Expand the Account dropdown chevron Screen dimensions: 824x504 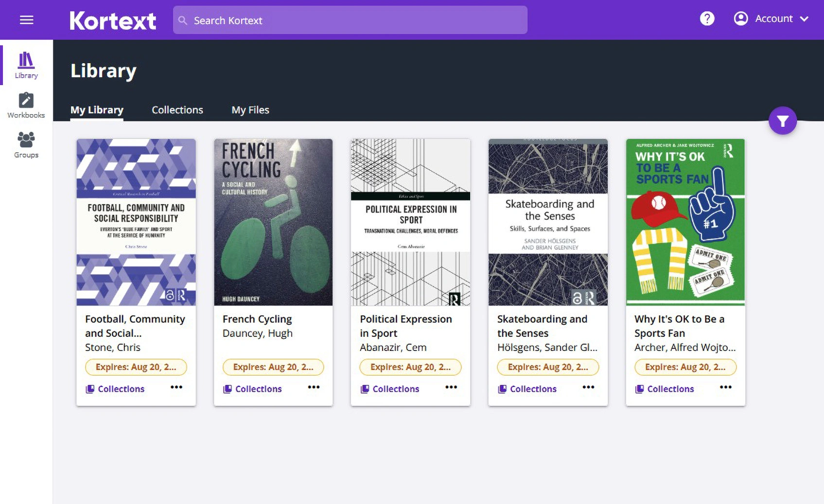tap(804, 19)
